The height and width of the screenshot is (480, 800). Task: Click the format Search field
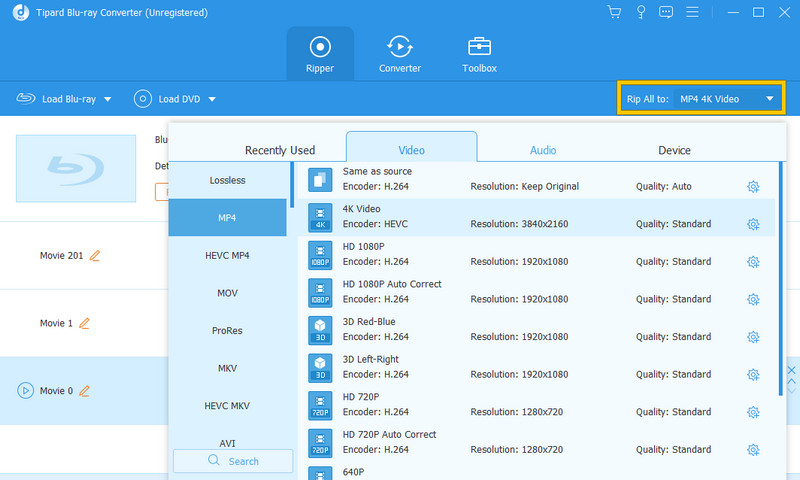233,461
